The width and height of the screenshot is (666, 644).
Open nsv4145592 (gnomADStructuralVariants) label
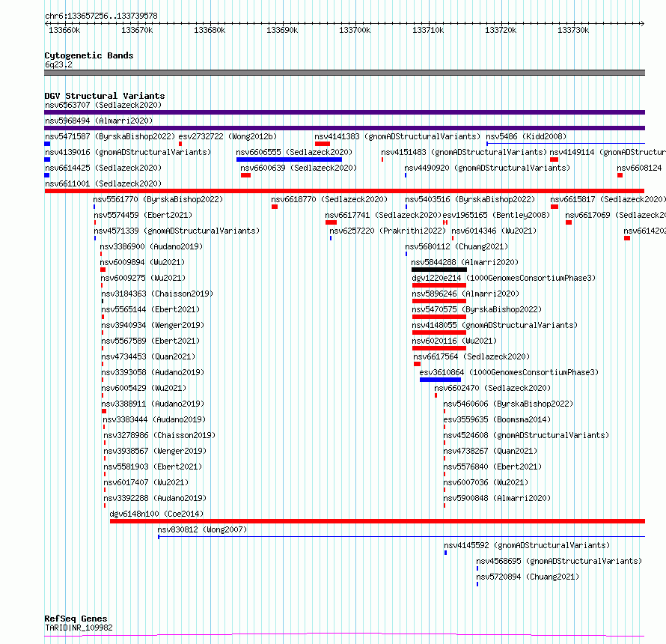click(x=527, y=545)
